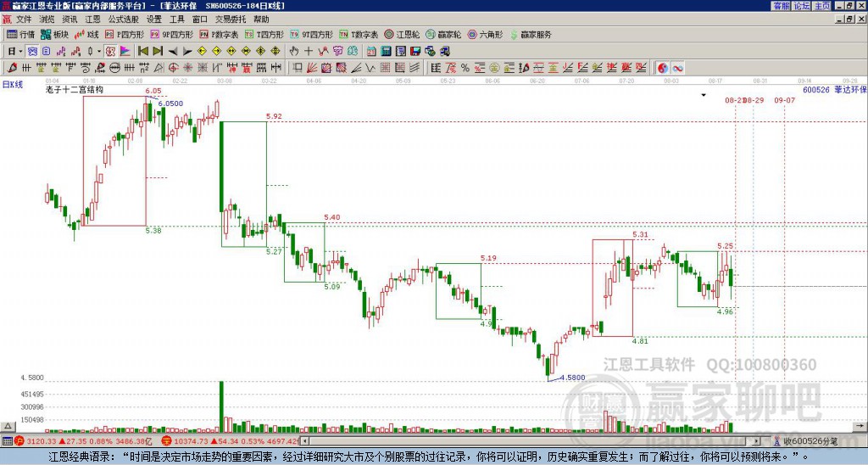This screenshot has width=868, height=465.
Task: Select the red pencil drawing tool
Action: [12, 68]
